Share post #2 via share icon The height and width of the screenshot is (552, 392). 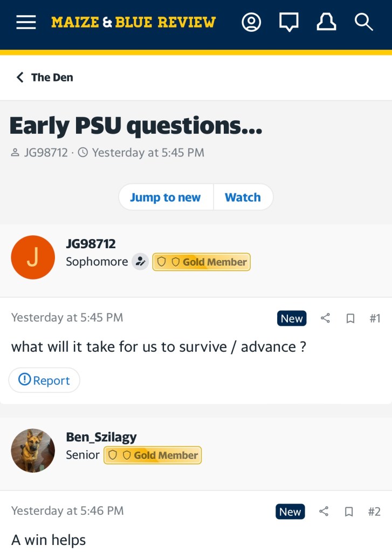324,512
